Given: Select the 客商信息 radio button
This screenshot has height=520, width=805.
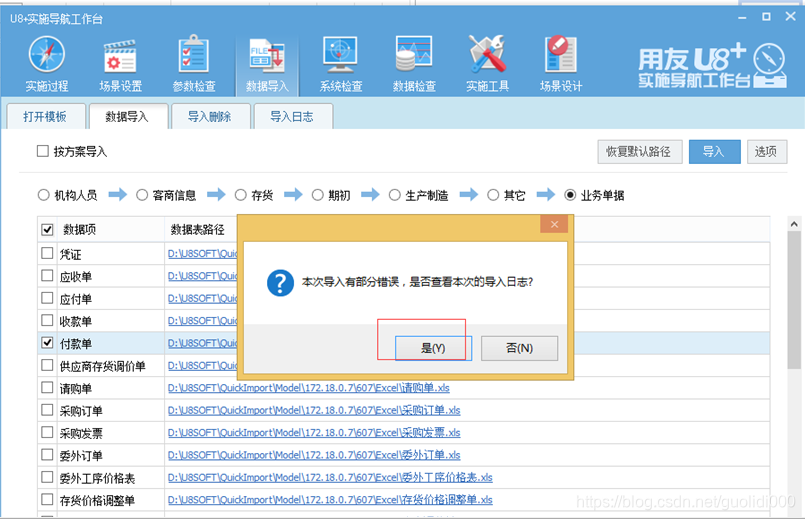Looking at the screenshot, I should (x=142, y=195).
